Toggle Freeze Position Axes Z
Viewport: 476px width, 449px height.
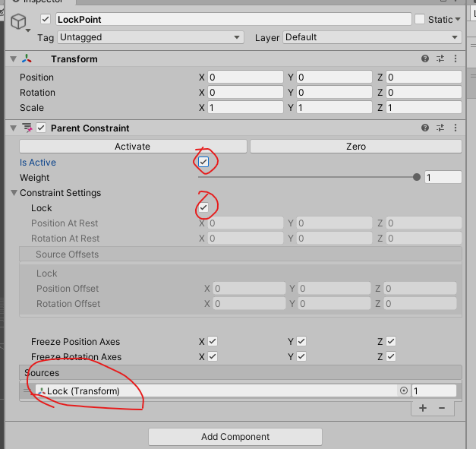click(x=391, y=341)
